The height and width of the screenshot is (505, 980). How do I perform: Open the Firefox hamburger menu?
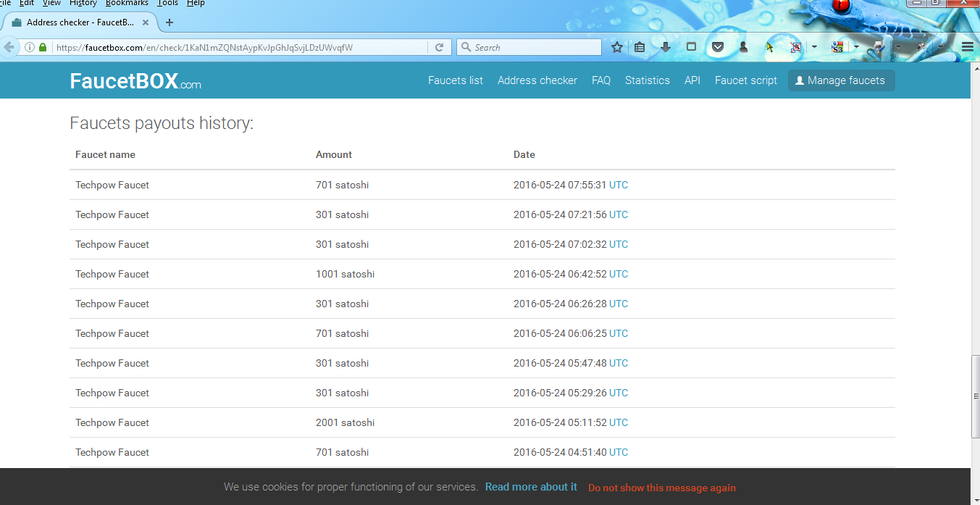(x=968, y=47)
